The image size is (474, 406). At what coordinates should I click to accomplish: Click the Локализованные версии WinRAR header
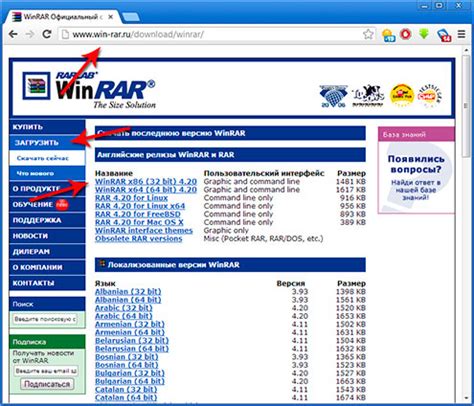230,265
